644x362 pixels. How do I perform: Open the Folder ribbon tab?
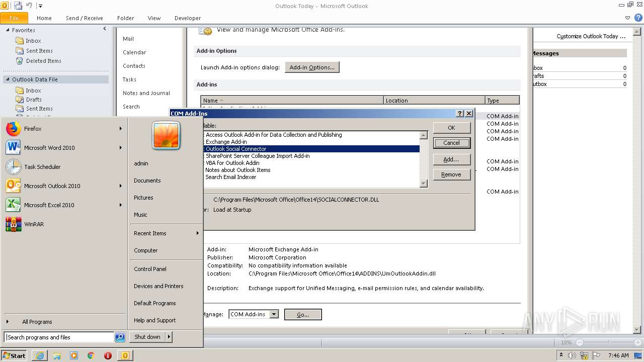coord(125,18)
